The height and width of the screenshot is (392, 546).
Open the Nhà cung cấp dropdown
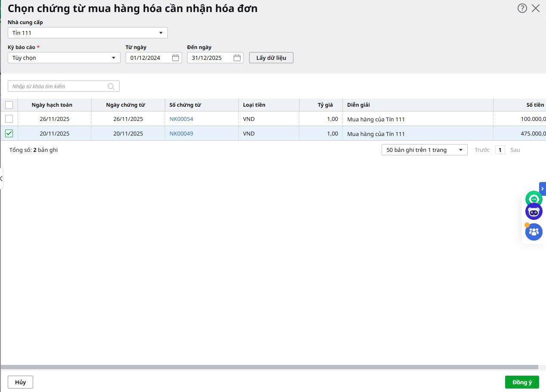click(160, 33)
